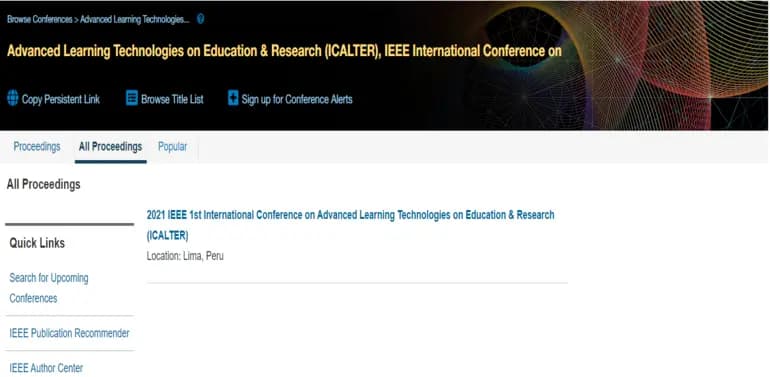Open the 2021 IEEE 1st International Conference proceedings
Image resolution: width=770 pixels, height=377 pixels.
click(x=351, y=225)
